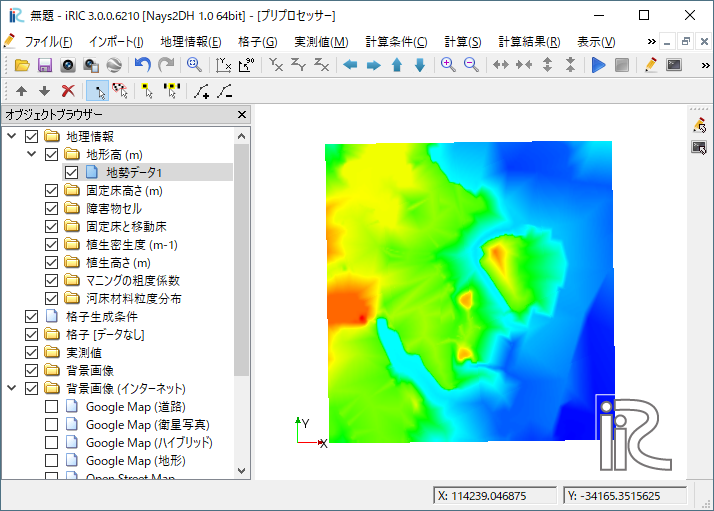
Task: Close the オブジェクトブラウザー panel
Action: click(x=242, y=114)
